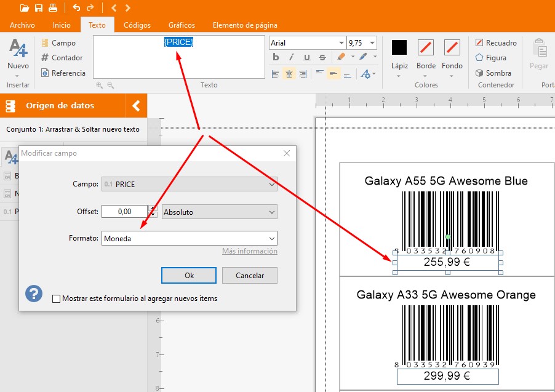Screen dimensions: 555x392
Task: Click the Undo arrow icon
Action: 76,8
